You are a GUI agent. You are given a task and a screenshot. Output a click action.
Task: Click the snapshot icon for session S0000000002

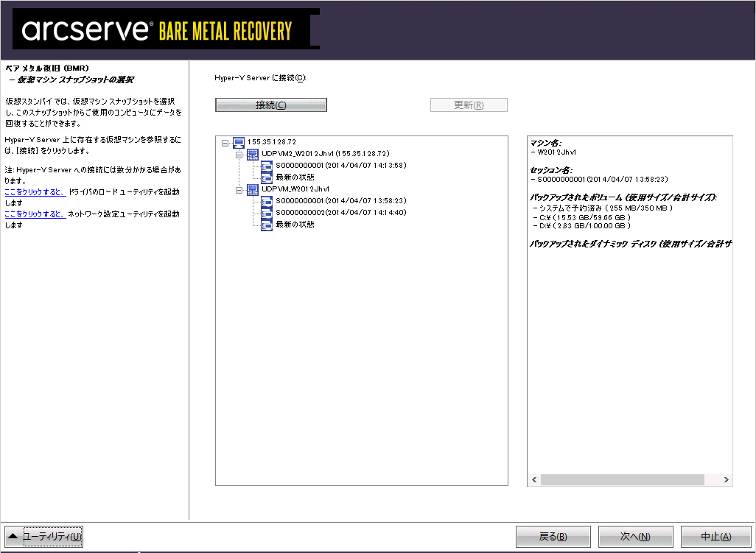point(267,213)
